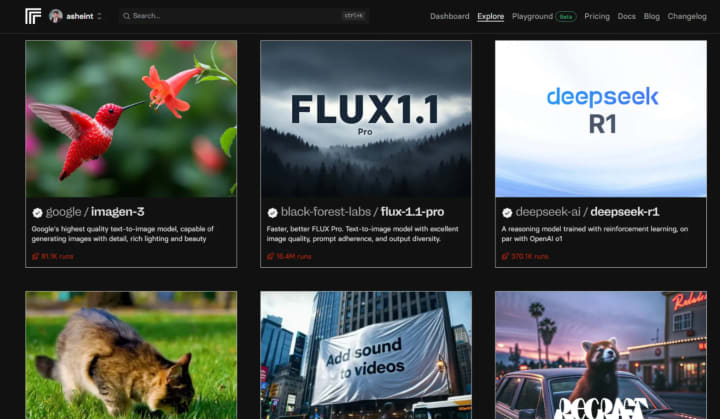The height and width of the screenshot is (419, 720).
Task: Click the Replicate logo icon
Action: pos(33,16)
